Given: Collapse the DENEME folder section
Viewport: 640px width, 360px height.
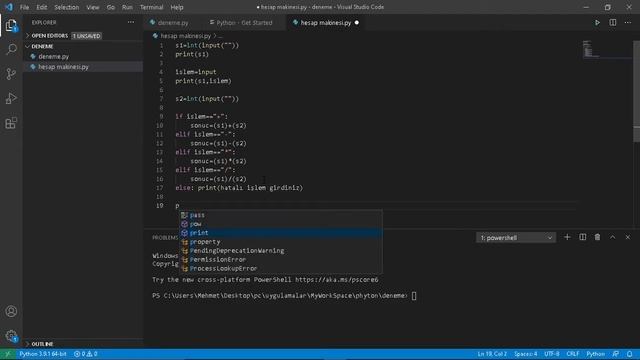Looking at the screenshot, I should 42,47.
